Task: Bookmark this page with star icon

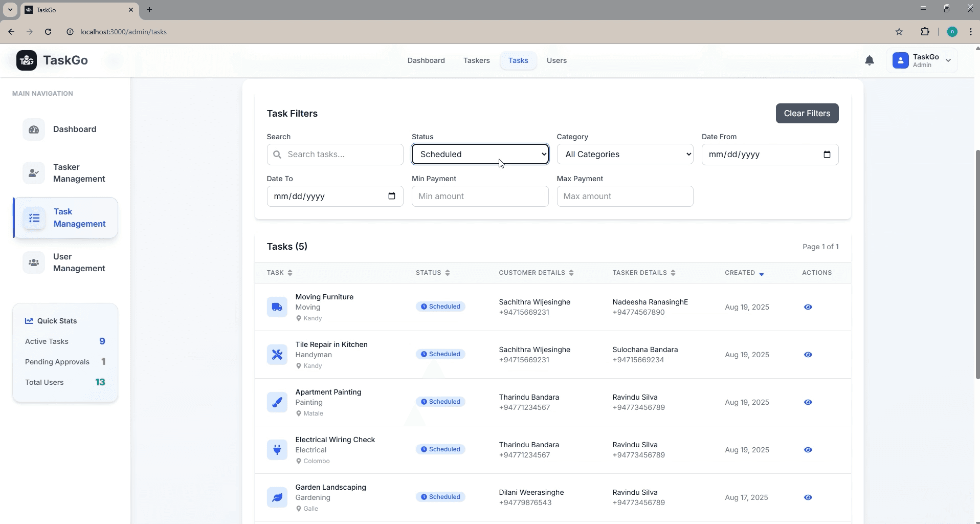Action: click(x=899, y=32)
